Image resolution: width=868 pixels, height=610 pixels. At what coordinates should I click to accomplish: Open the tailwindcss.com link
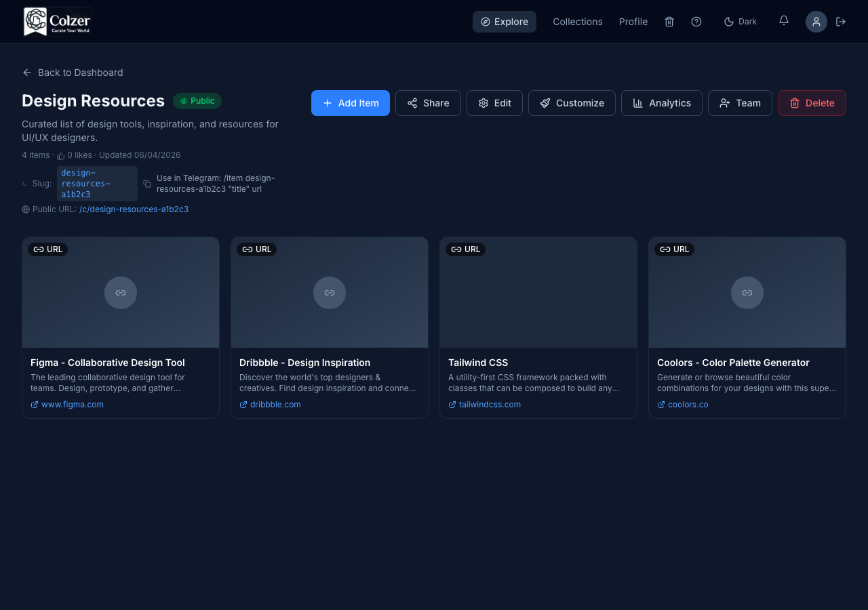[x=484, y=404]
